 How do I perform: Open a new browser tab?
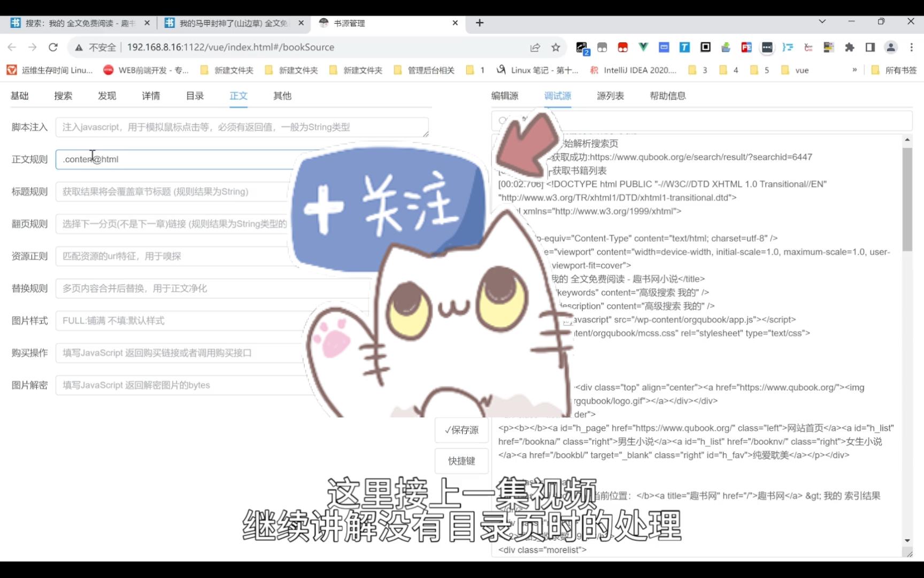pyautogui.click(x=480, y=22)
